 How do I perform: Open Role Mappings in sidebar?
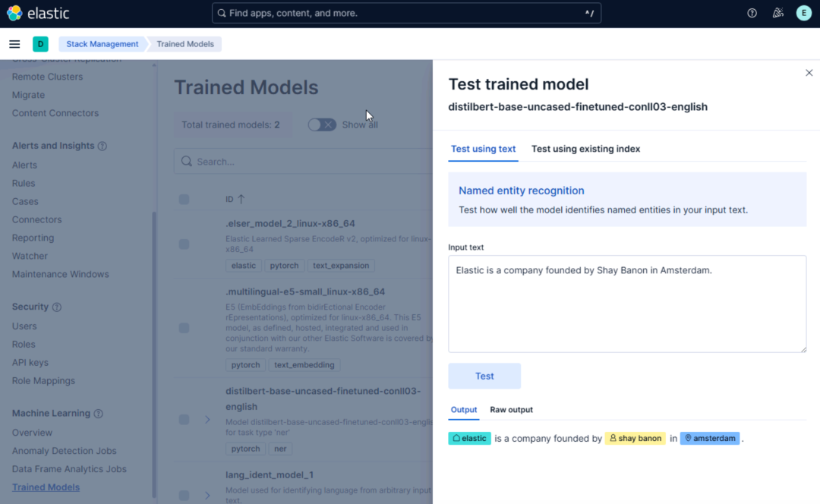tap(43, 380)
